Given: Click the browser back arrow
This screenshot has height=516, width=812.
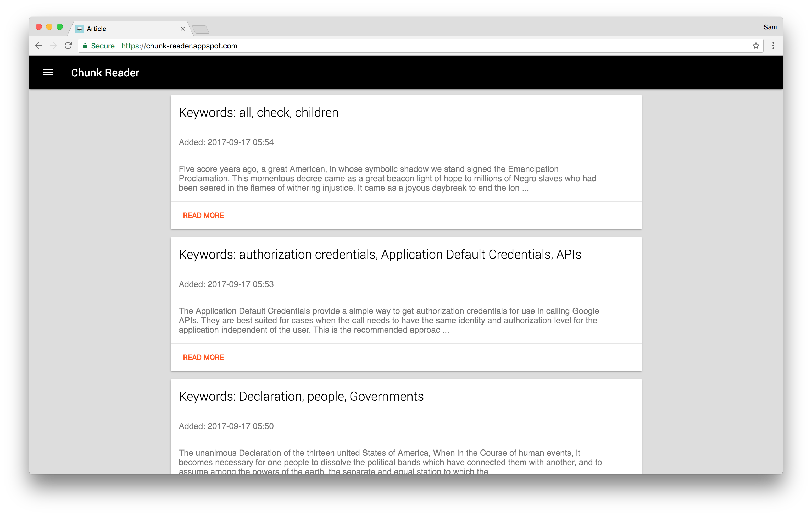Looking at the screenshot, I should (x=39, y=46).
